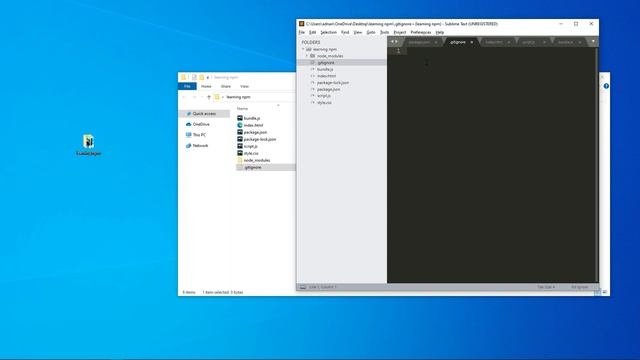
Task: Select script.js file in File Explorer
Action: pos(247,146)
